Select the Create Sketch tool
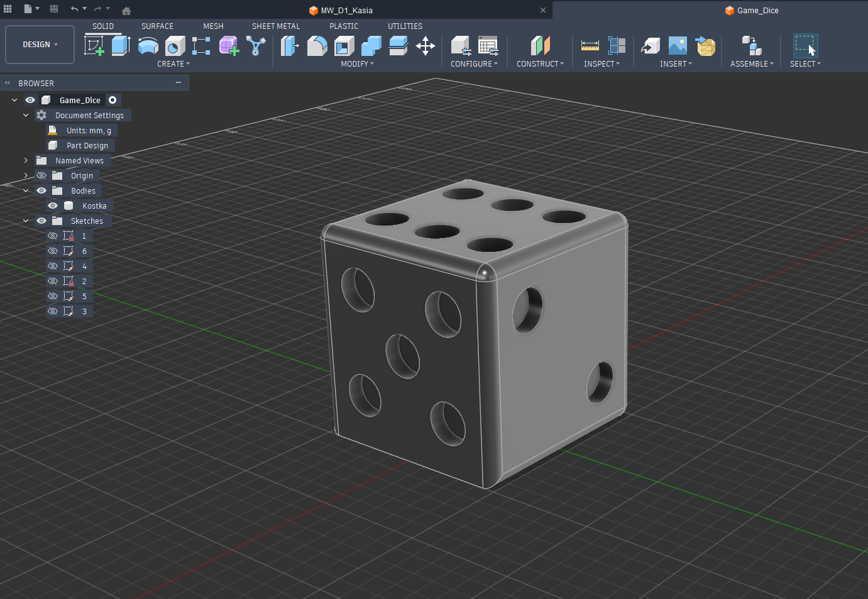Image resolution: width=868 pixels, height=599 pixels. coord(94,46)
